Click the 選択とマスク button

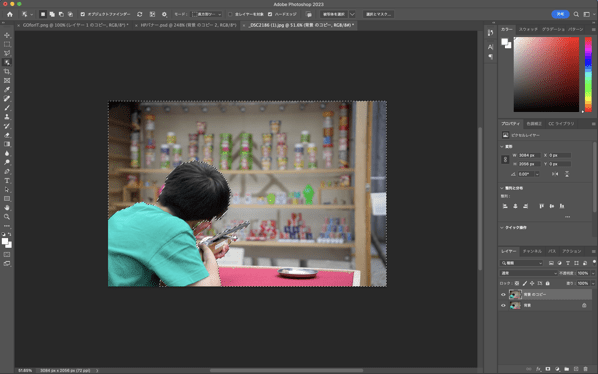[x=378, y=14]
